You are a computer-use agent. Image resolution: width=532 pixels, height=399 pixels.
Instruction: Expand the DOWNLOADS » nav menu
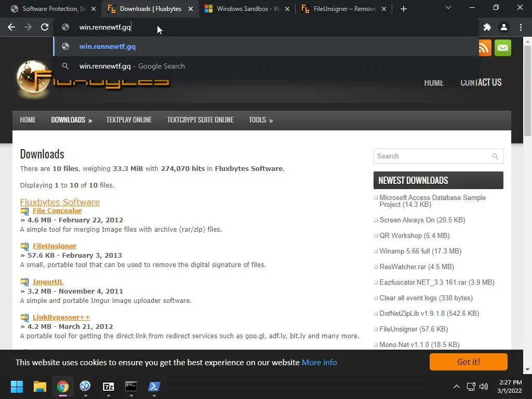[71, 120]
